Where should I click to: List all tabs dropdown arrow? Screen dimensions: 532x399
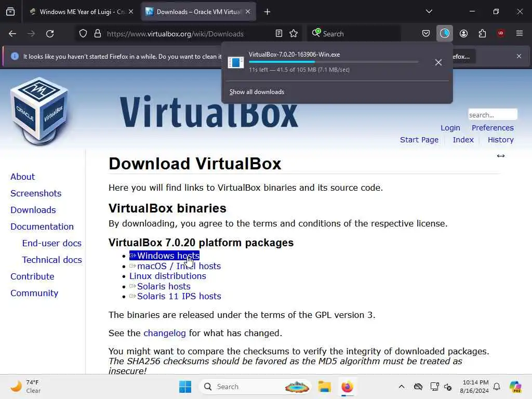429,11
